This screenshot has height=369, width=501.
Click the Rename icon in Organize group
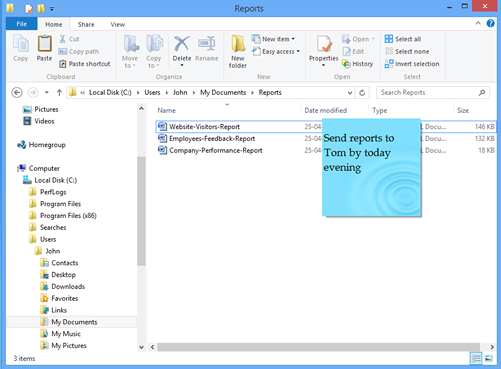click(x=207, y=44)
